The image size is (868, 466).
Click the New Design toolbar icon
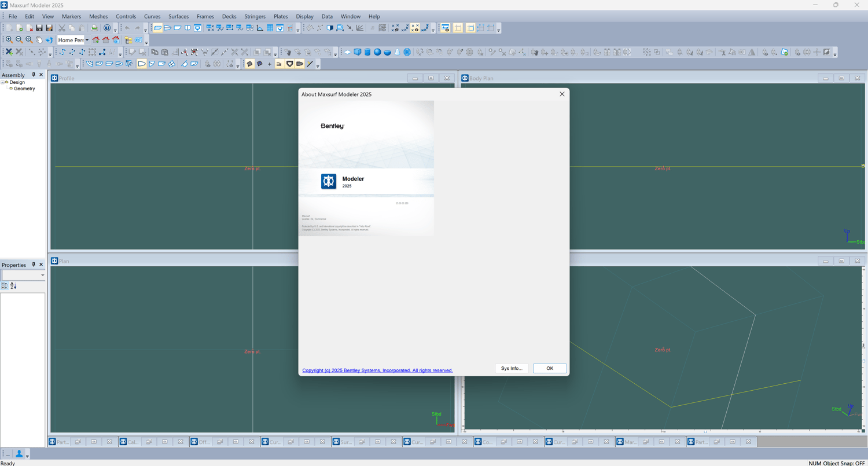[x=10, y=28]
